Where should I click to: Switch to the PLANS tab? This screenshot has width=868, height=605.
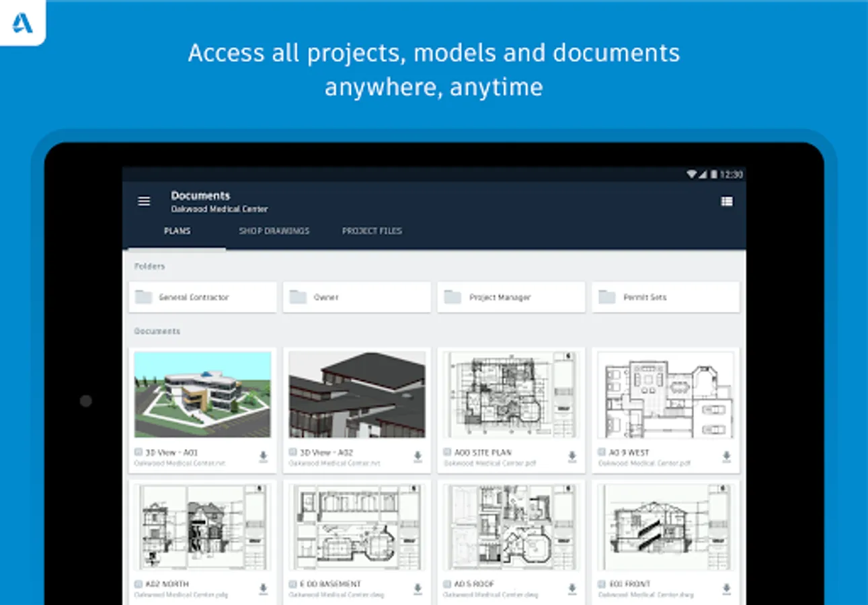tap(177, 231)
